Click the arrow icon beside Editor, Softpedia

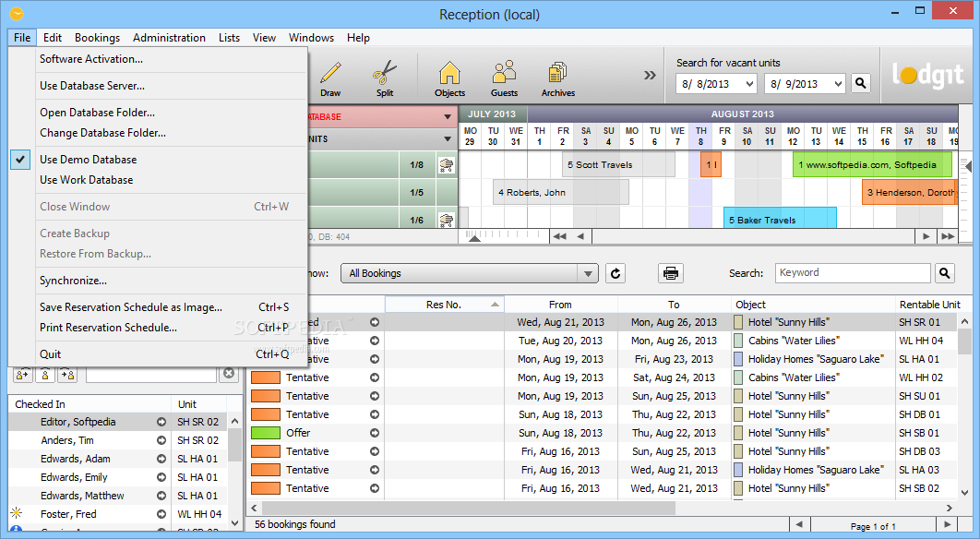point(161,422)
